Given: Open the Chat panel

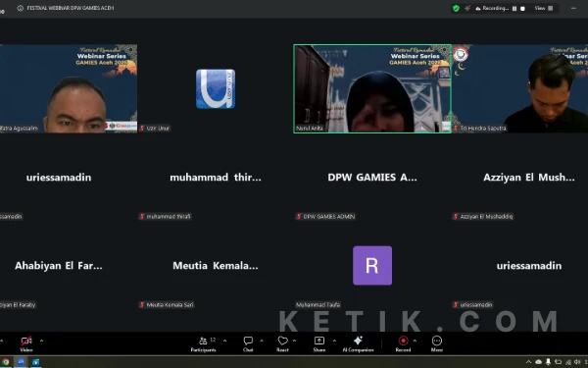Looking at the screenshot, I should coord(248,343).
